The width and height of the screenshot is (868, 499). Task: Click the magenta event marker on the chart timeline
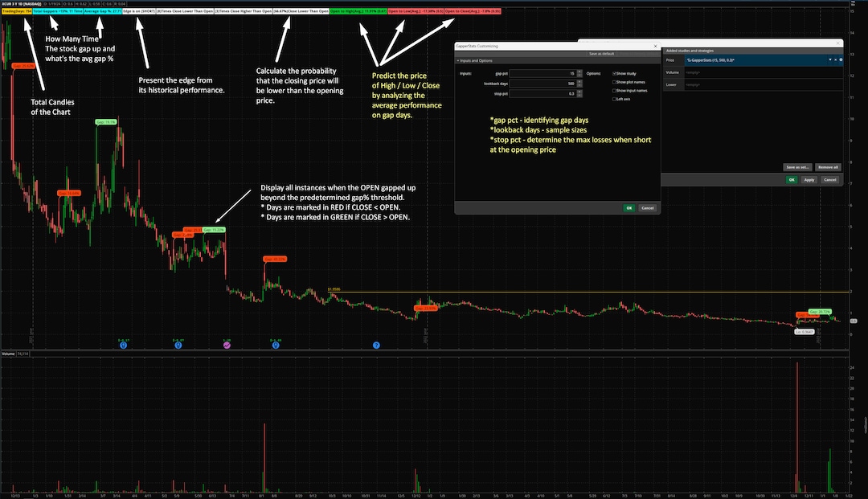pos(226,346)
